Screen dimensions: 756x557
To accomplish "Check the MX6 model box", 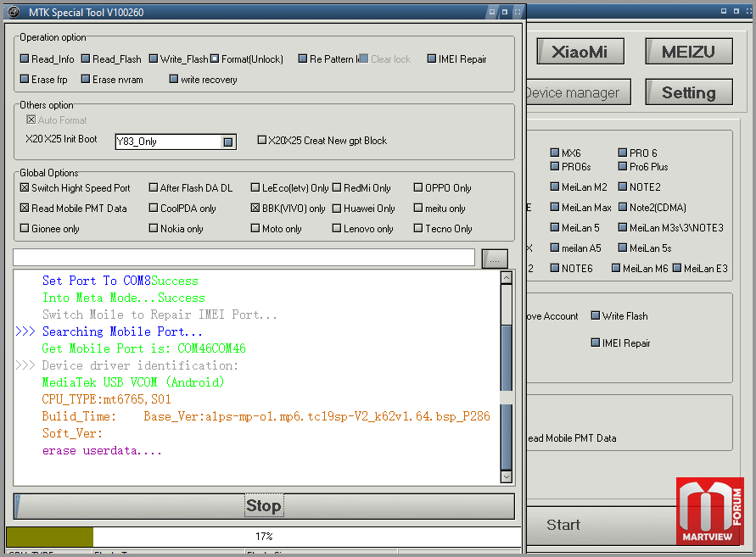I will tap(555, 153).
